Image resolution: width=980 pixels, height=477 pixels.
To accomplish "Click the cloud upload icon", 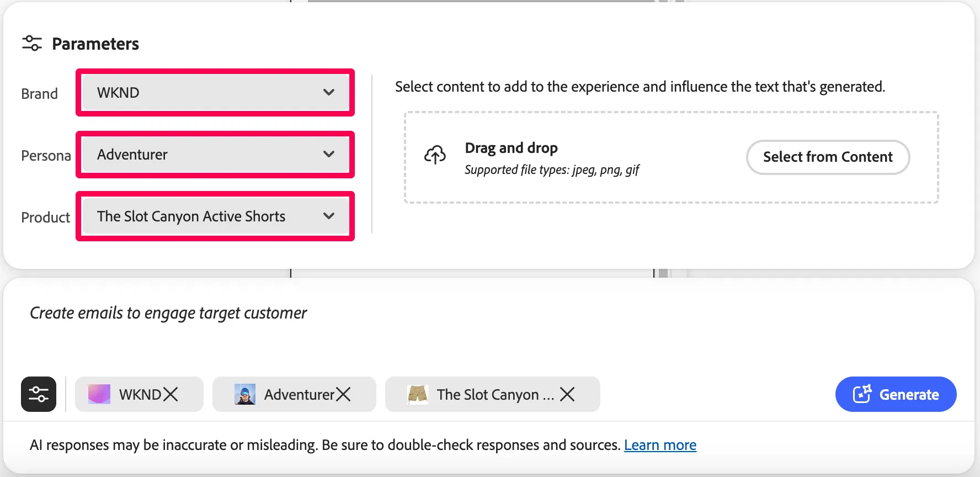I will 435,155.
